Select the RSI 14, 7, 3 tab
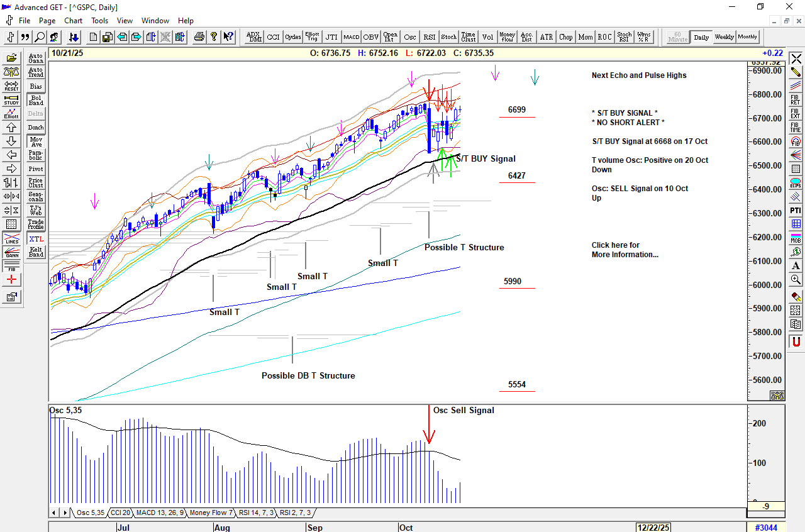 click(256, 513)
